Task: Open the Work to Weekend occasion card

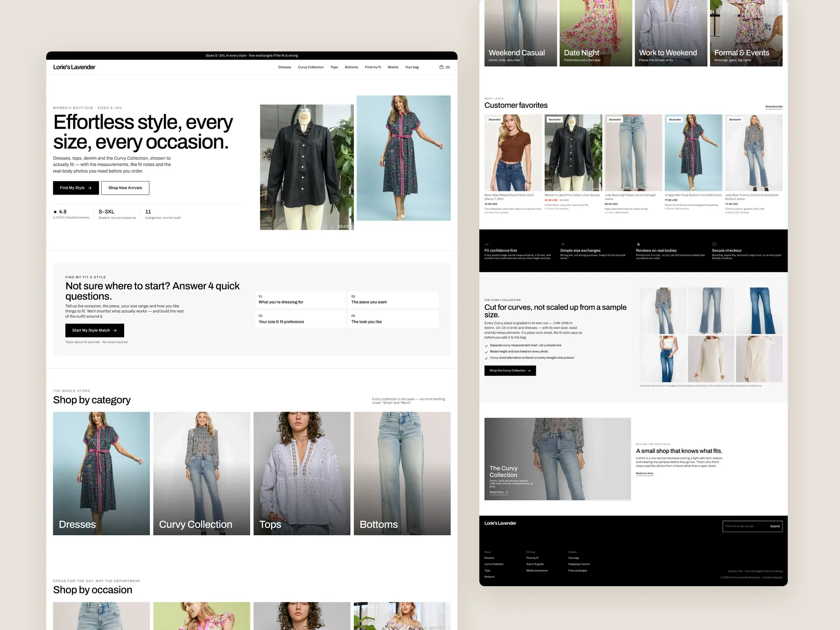Action: tap(671, 33)
